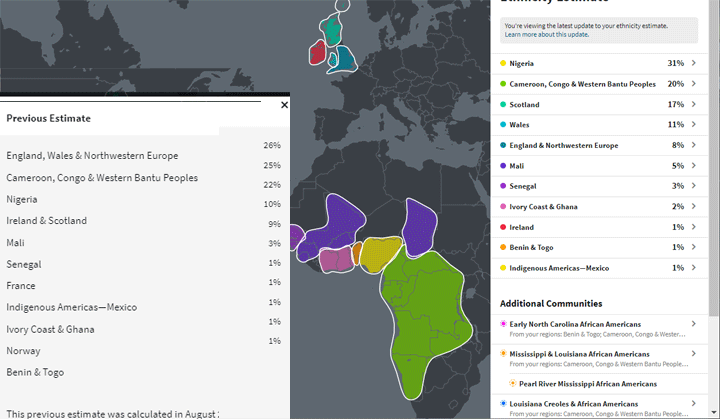This screenshot has width=720, height=419.
Task: Click the yellow Nigeria color dot
Action: click(x=503, y=63)
